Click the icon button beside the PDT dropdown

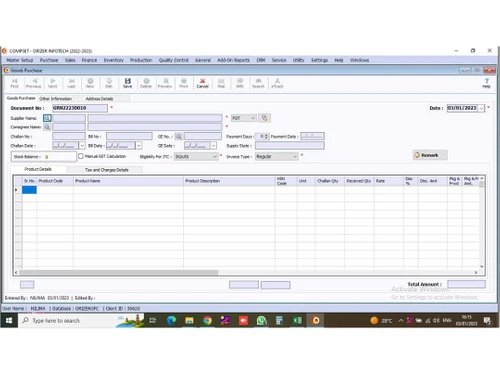264,118
